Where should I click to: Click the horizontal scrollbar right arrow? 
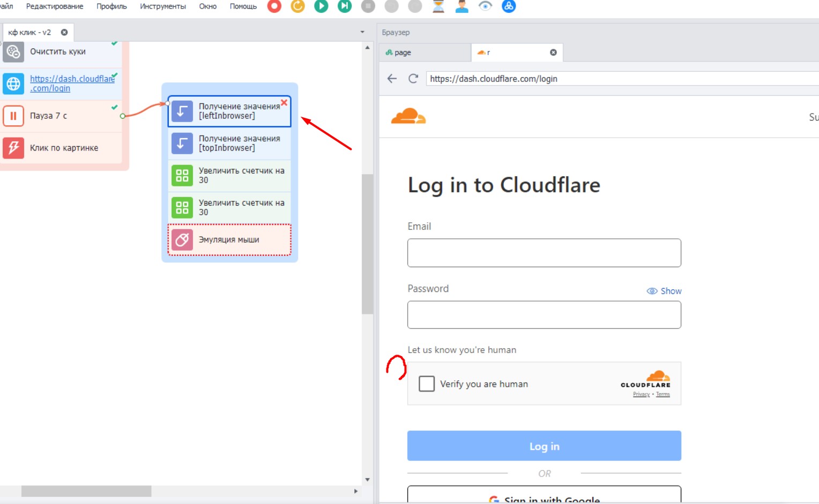tap(355, 491)
